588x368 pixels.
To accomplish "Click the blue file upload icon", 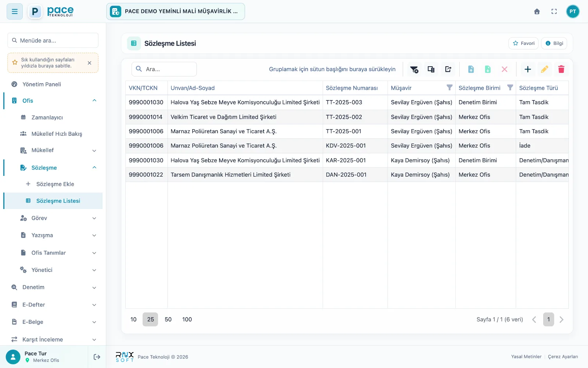I will 471,69.
